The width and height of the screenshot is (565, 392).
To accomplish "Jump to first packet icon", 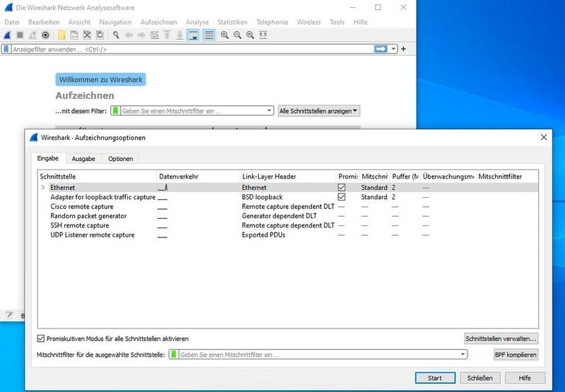I will 167,35.
